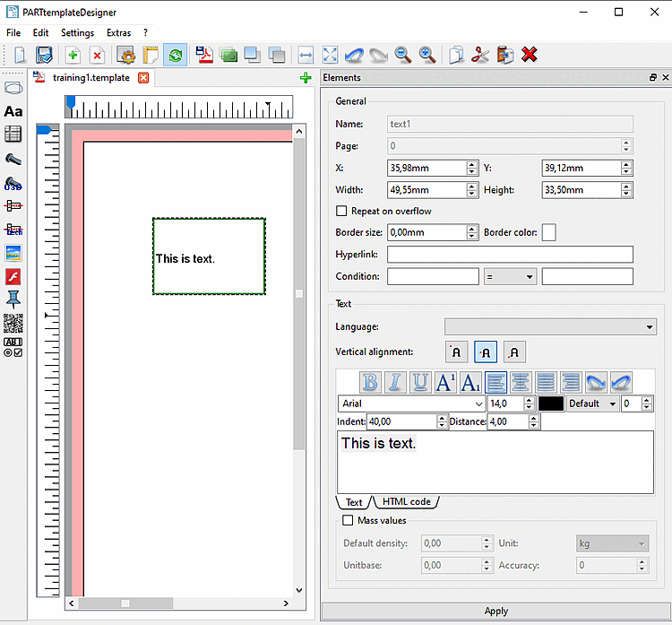Click the zoom in magnifier icon
Viewport: 672px width, 625px height.
point(427,55)
